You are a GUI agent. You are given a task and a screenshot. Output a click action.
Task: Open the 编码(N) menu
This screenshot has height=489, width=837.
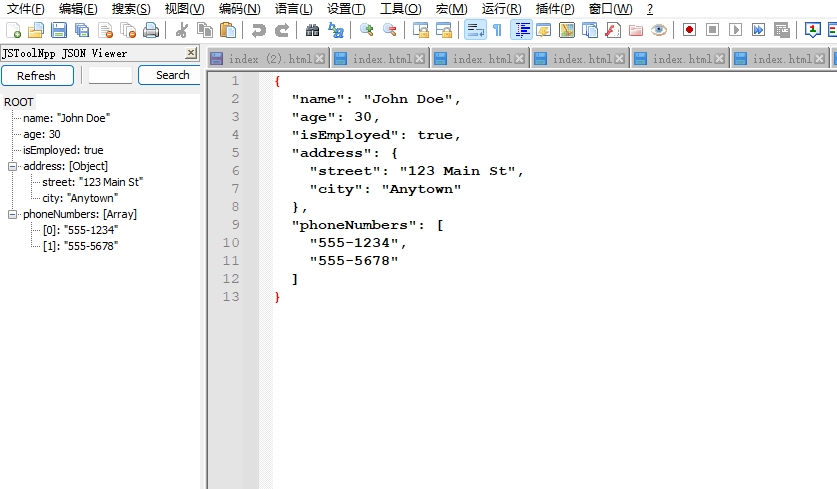[239, 9]
